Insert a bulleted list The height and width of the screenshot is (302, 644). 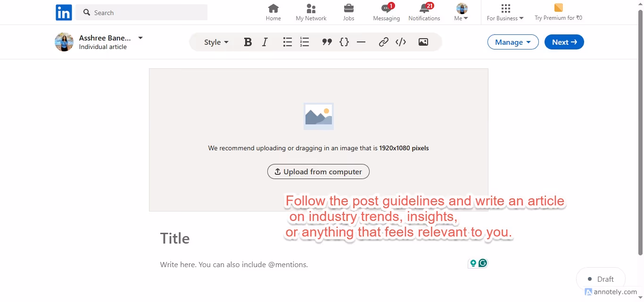(x=288, y=42)
